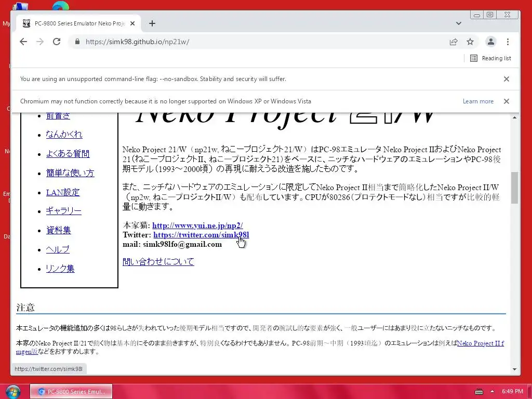Open the よくある質問 sidebar link

[68, 154]
